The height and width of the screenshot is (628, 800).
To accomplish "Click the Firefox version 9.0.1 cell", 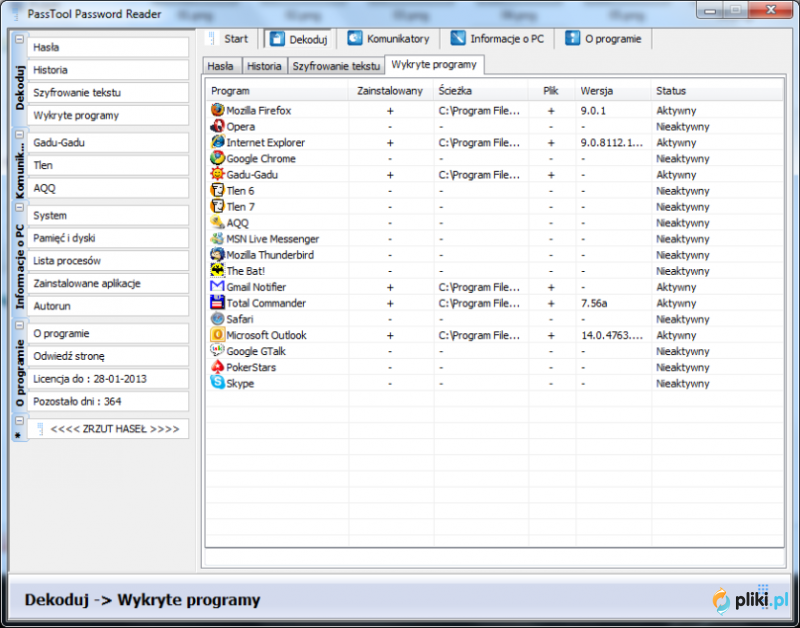I will [593, 111].
